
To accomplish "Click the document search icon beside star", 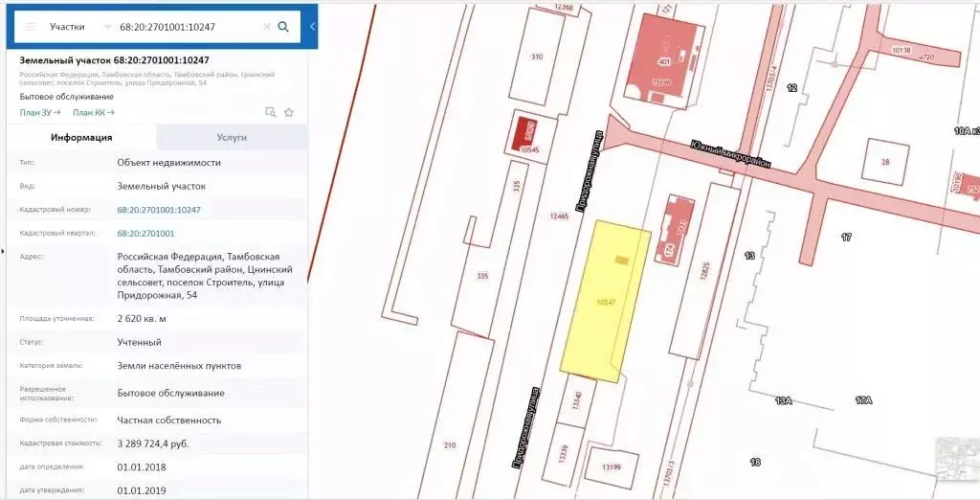I will (270, 112).
